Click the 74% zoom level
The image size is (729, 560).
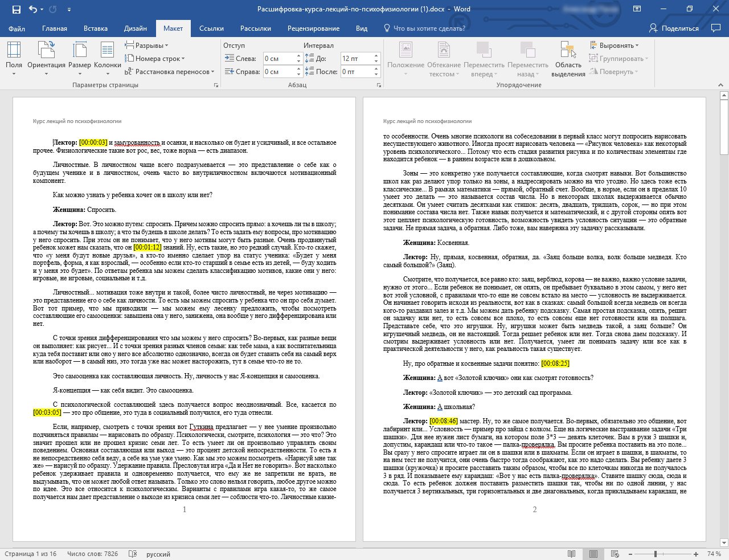click(714, 554)
